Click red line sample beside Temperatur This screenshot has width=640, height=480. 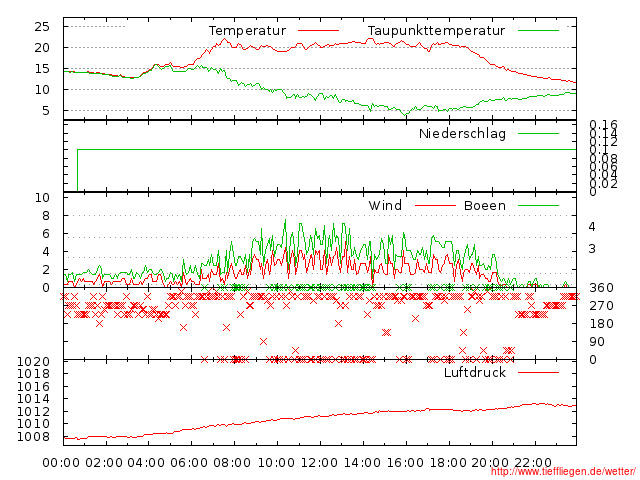(x=318, y=31)
